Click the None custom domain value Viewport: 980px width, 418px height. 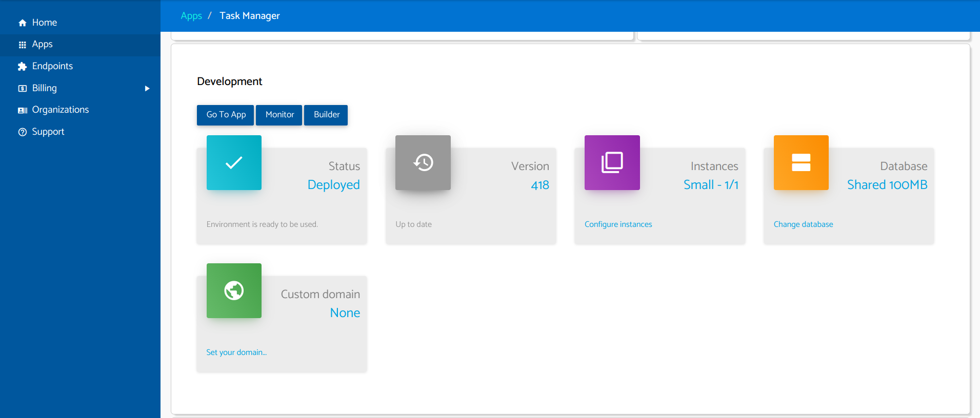345,313
